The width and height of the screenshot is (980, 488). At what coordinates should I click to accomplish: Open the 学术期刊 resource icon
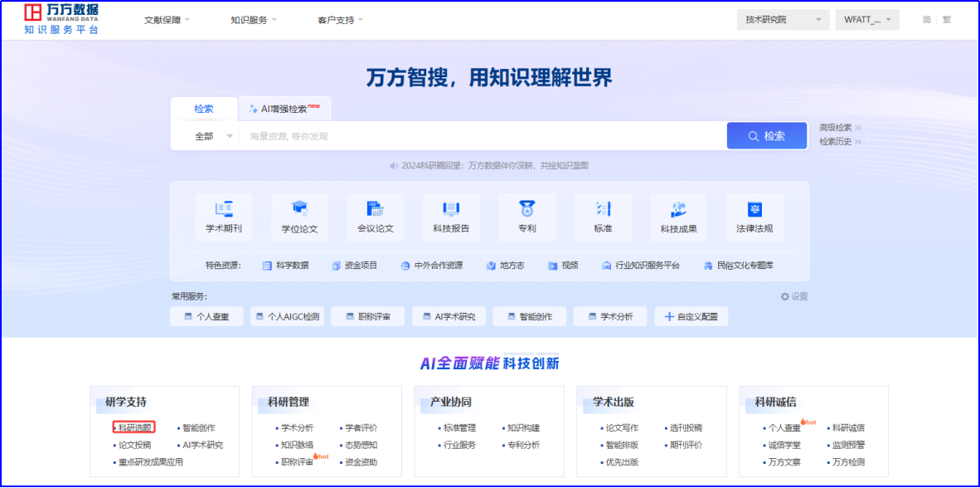click(224, 209)
